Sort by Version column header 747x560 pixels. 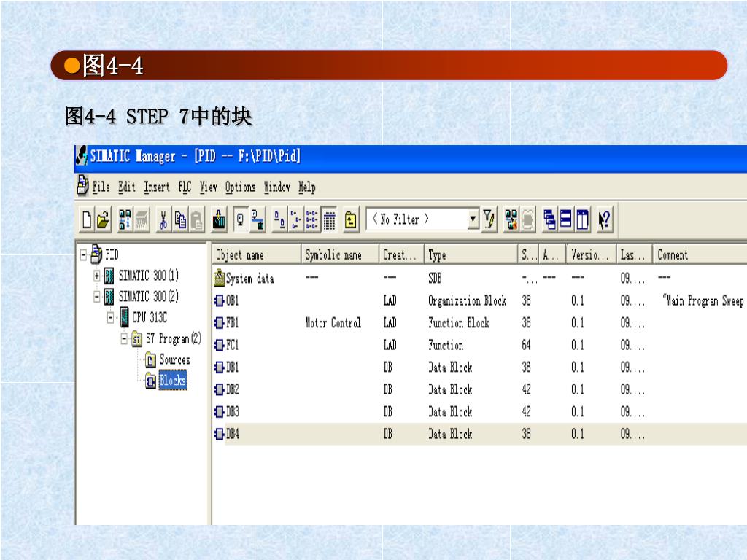tap(591, 255)
